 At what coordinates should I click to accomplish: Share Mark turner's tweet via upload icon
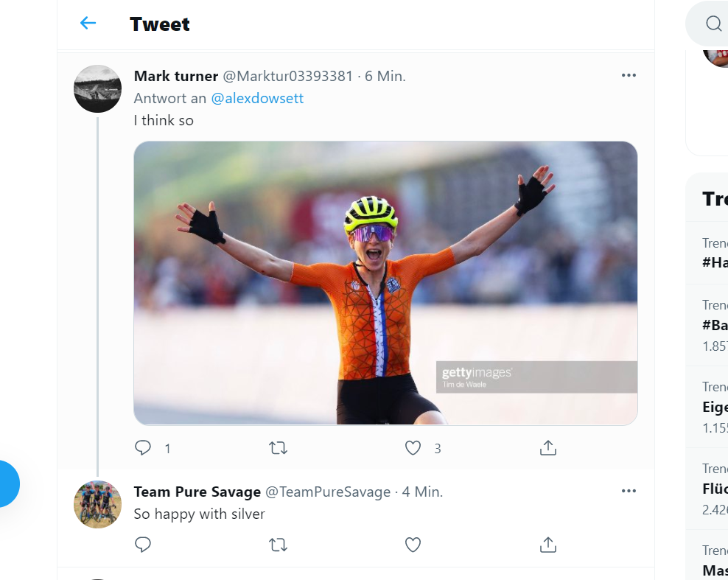pyautogui.click(x=548, y=447)
